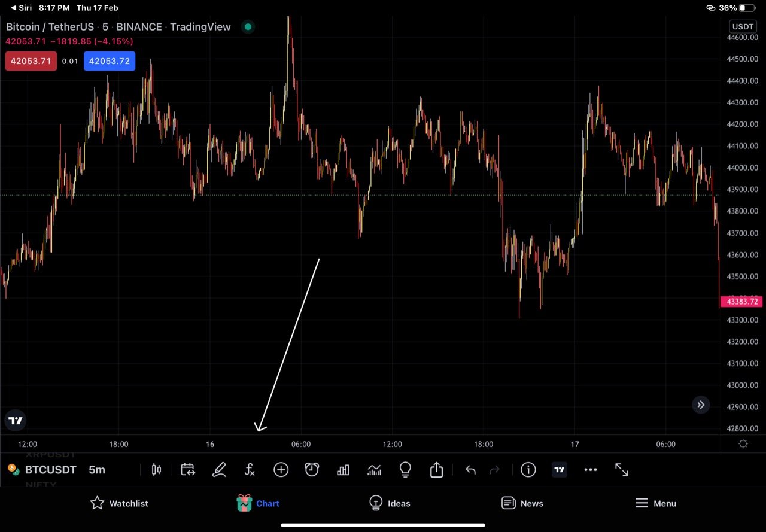Tap the 44000.00 price scale label

(742, 168)
